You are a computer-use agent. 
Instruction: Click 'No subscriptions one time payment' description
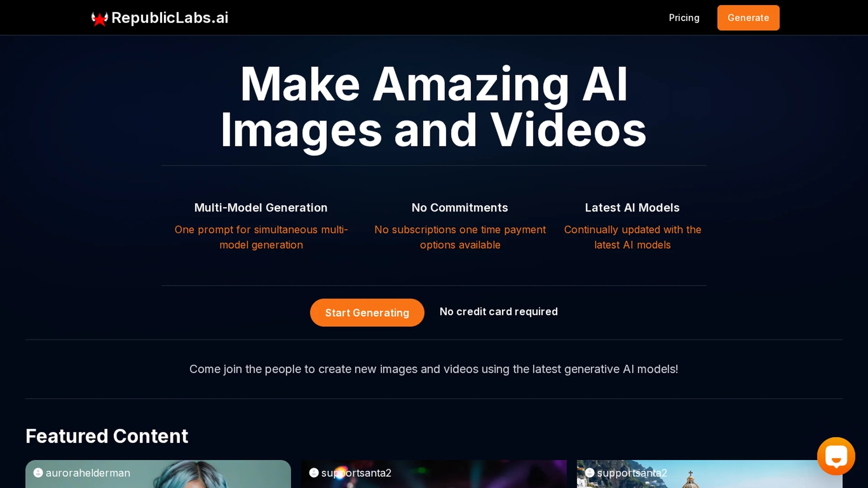pos(460,237)
